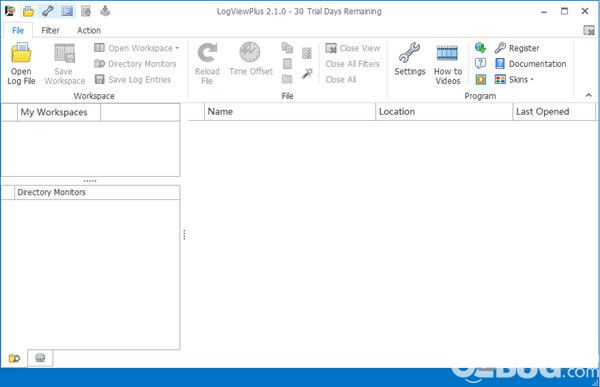The height and width of the screenshot is (387, 600).
Task: Click the LogViewPlus app logo icon
Action: [10, 11]
